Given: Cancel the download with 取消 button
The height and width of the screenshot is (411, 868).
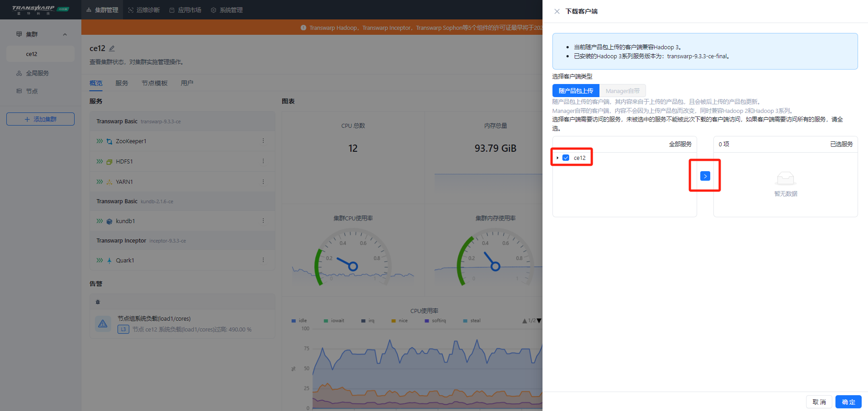Looking at the screenshot, I should point(819,402).
